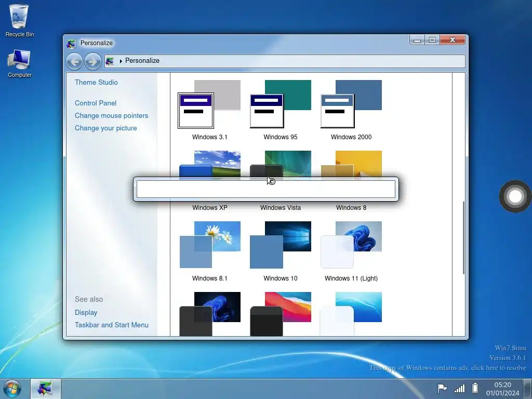Click inside the empty popup text box
Image resolution: width=532 pixels, height=399 pixels.
point(265,189)
